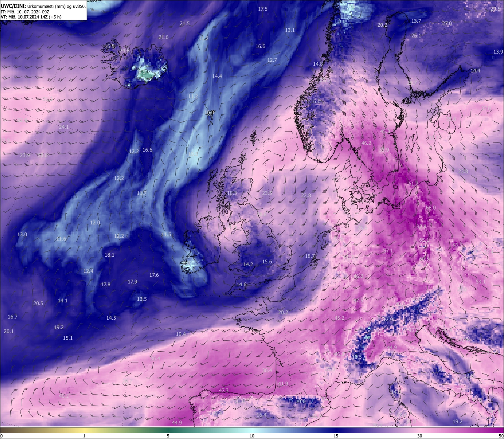Click the 30 tick on color scale

[x=420, y=436]
